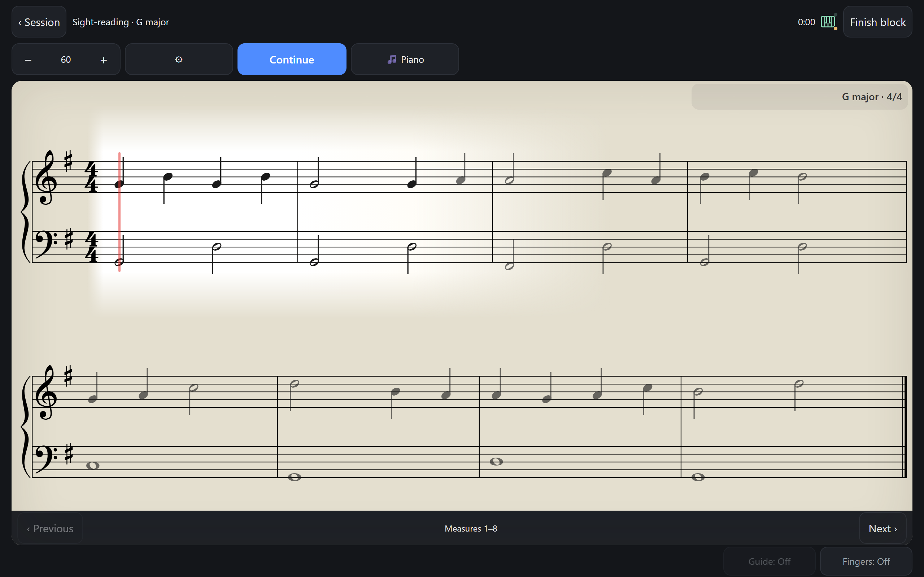This screenshot has height=577, width=924.
Task: Click the bass clef on second system
Action: [x=46, y=459]
